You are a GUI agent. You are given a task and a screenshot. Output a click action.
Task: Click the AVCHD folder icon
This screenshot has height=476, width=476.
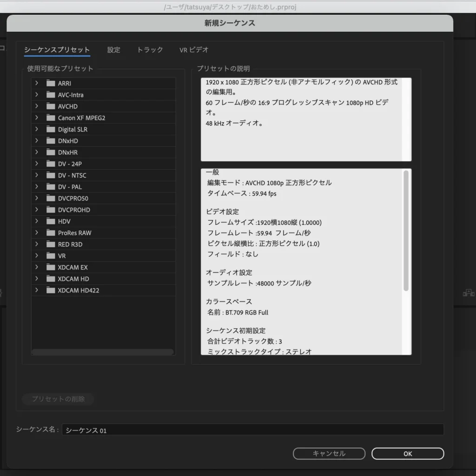click(x=51, y=106)
